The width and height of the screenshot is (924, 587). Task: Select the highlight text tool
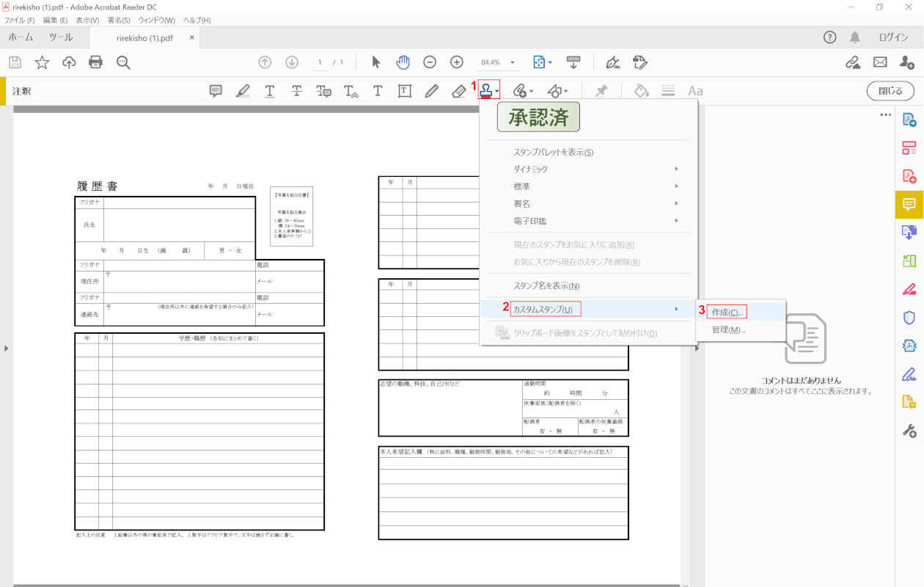tap(243, 91)
